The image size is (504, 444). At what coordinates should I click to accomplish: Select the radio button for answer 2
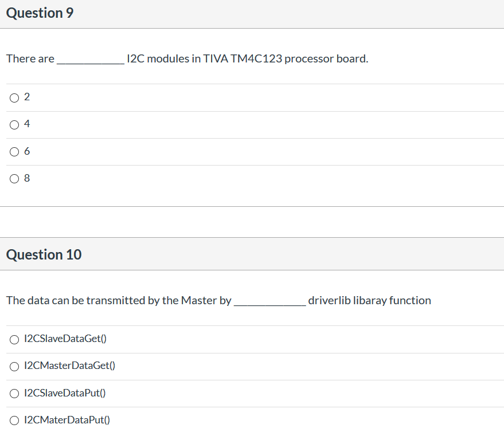(x=14, y=97)
